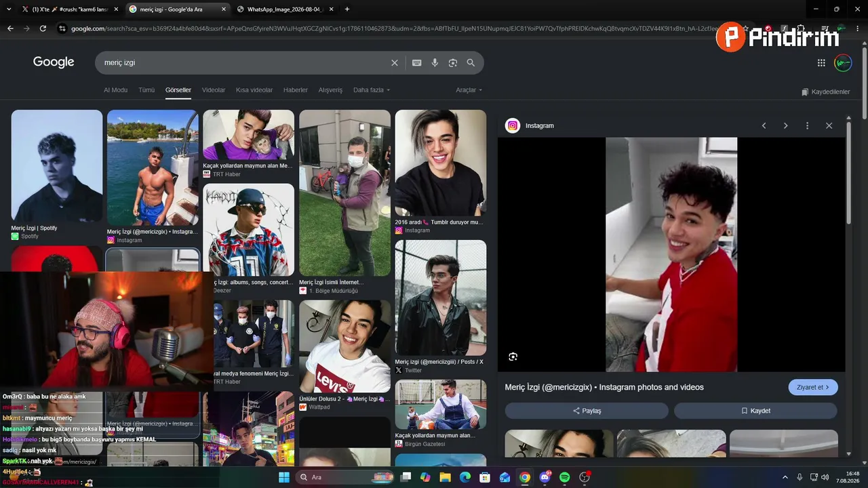Open Spotify from the taskbar

point(565,477)
